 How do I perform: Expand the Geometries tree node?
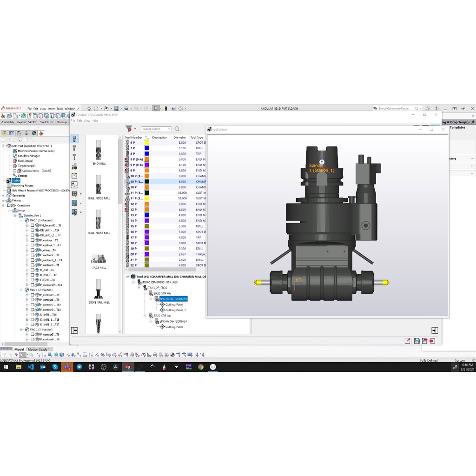3,196
